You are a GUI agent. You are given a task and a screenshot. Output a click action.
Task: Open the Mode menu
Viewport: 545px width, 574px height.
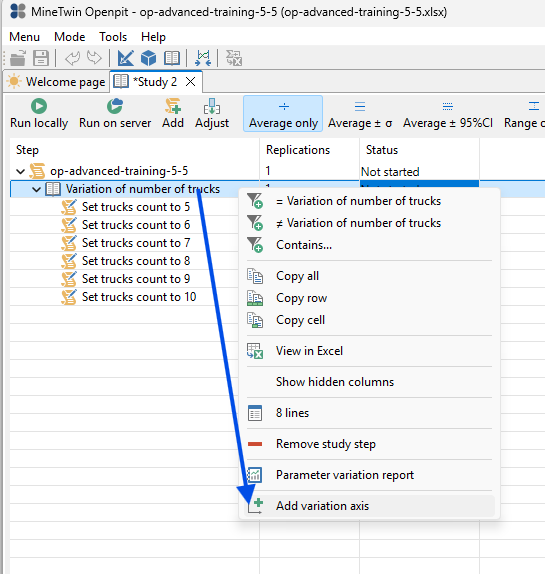pos(70,37)
